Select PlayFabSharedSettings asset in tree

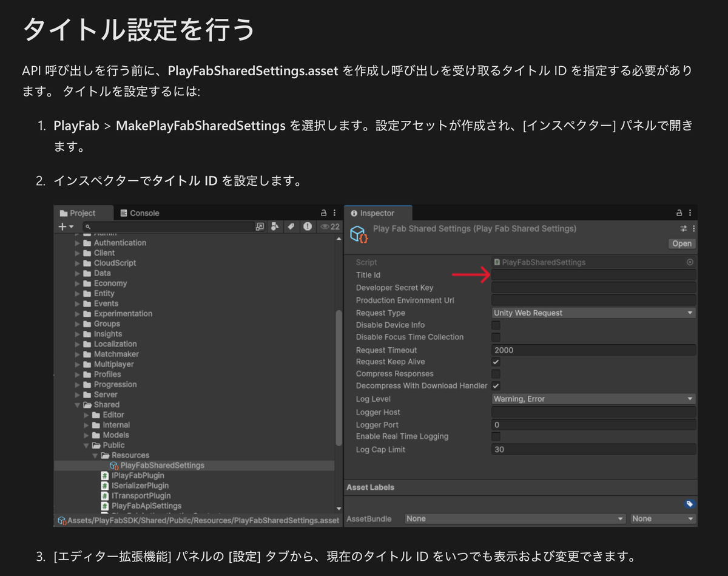[x=157, y=466]
